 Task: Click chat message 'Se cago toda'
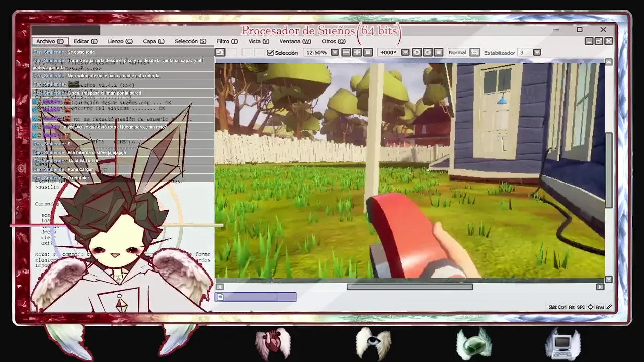coord(81,52)
